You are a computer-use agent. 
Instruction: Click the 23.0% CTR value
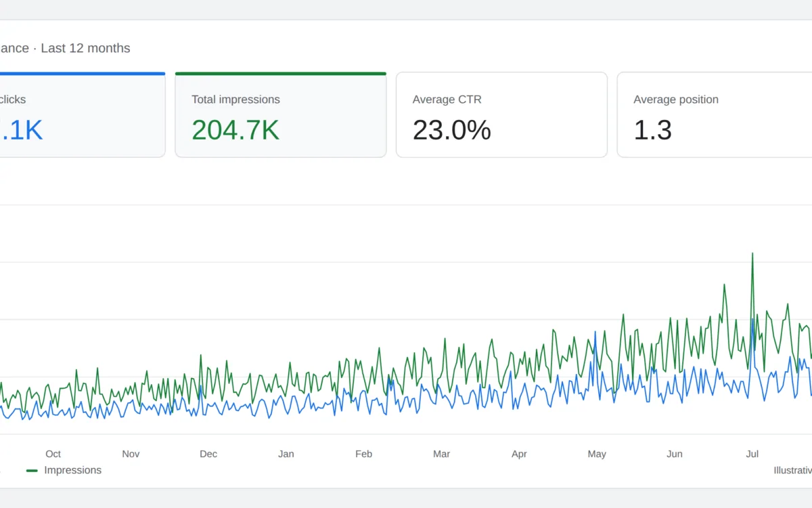click(452, 130)
